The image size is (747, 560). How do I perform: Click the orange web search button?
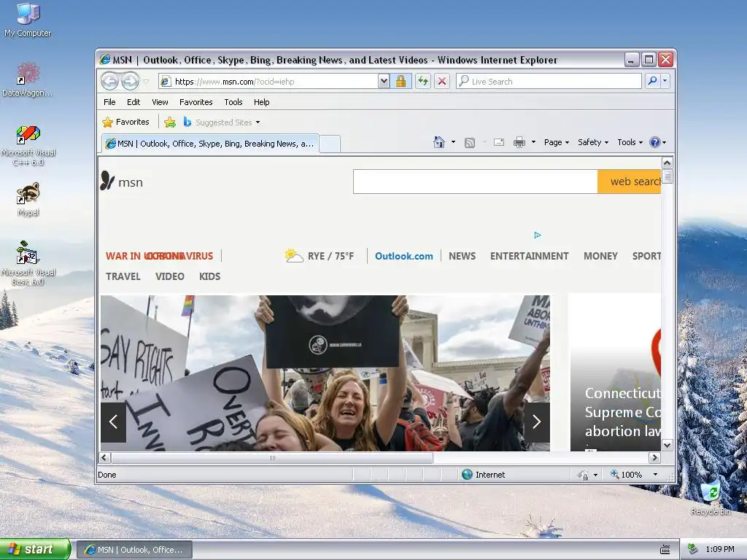[630, 182]
